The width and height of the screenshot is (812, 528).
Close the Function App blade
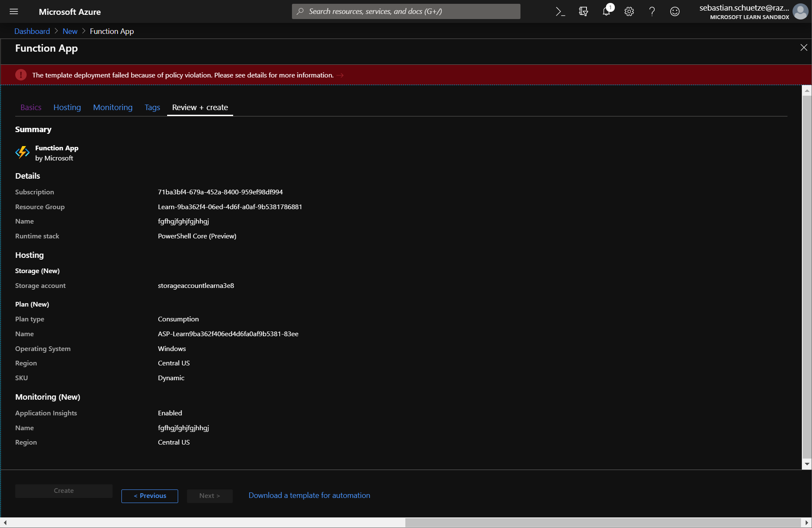click(x=804, y=47)
